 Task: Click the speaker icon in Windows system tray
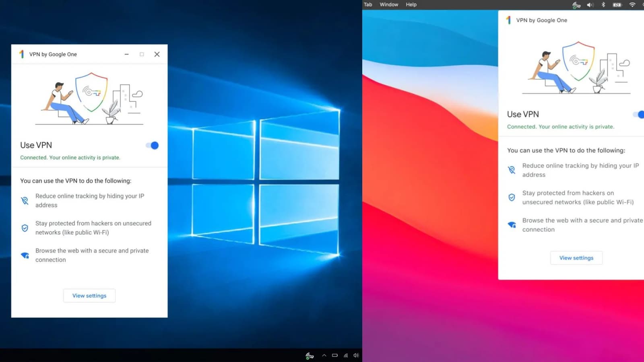click(x=356, y=356)
